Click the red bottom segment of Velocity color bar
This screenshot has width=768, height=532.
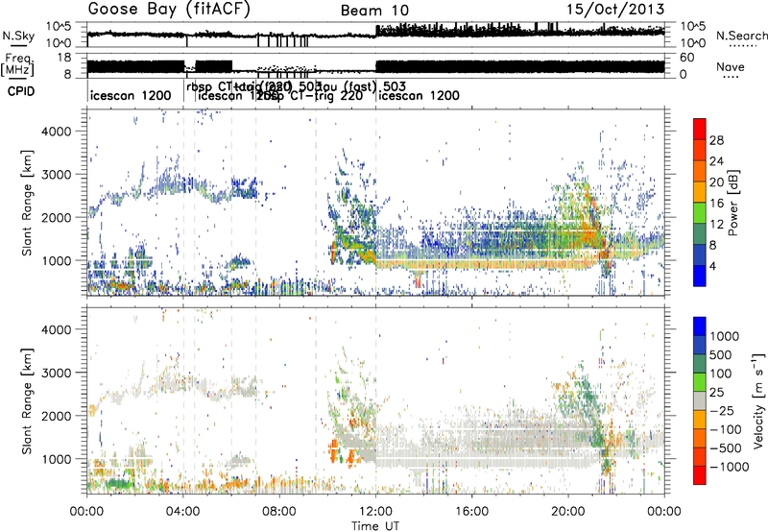pyautogui.click(x=700, y=475)
